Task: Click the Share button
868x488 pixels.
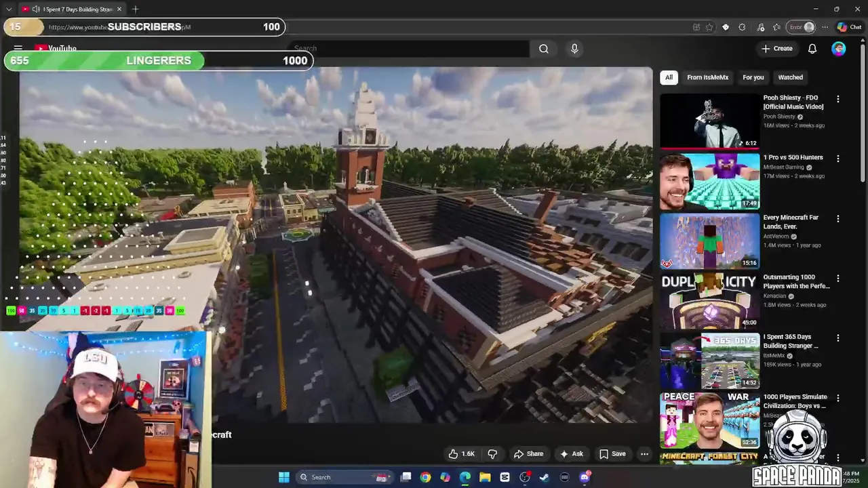Action: pyautogui.click(x=528, y=453)
